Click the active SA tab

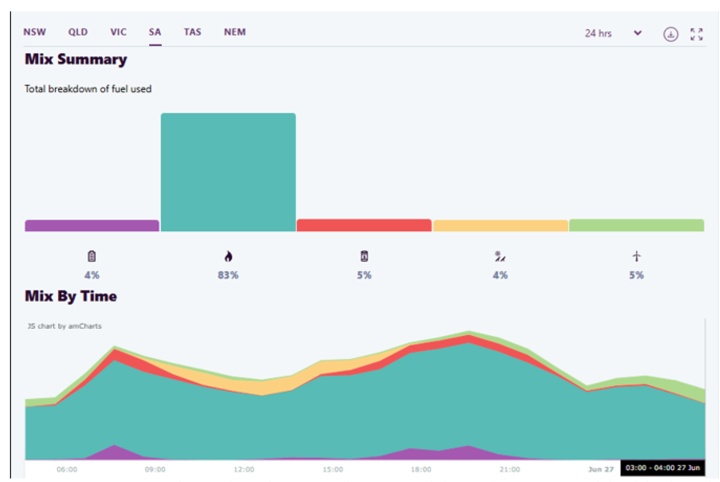click(155, 32)
